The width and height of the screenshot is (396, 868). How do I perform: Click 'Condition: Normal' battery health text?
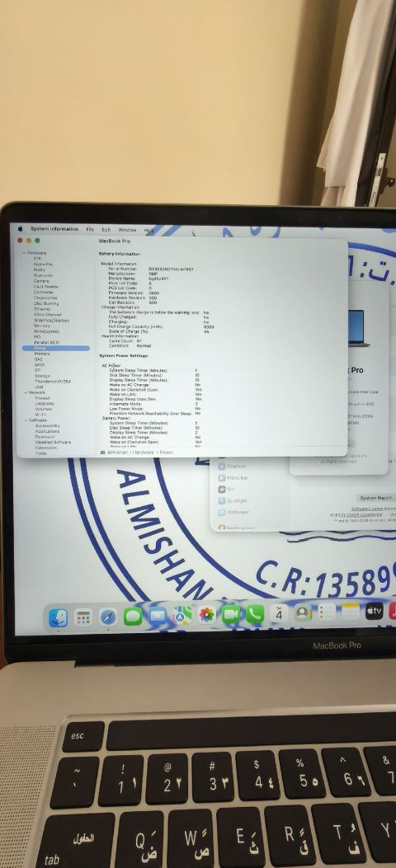[x=130, y=345]
